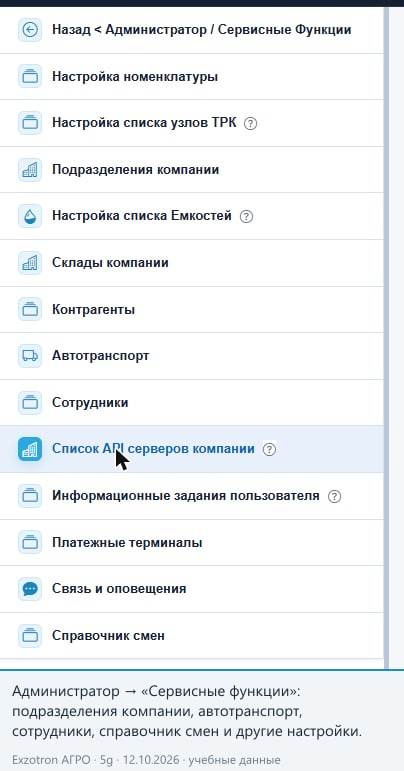Click the truck icon for Автотранспорт
This screenshot has width=404, height=771.
click(x=30, y=356)
